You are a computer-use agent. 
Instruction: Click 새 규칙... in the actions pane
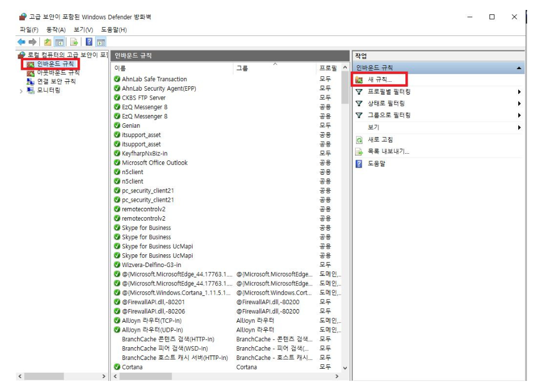point(379,80)
